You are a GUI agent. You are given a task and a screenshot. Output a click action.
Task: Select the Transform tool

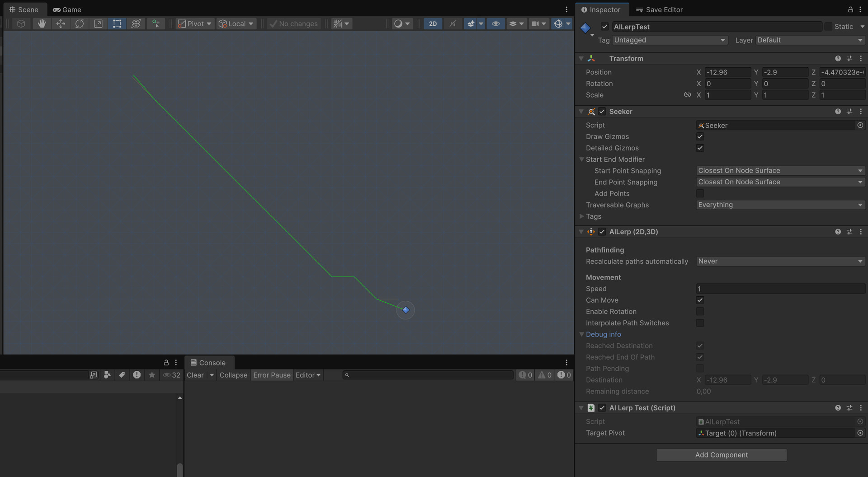(136, 23)
